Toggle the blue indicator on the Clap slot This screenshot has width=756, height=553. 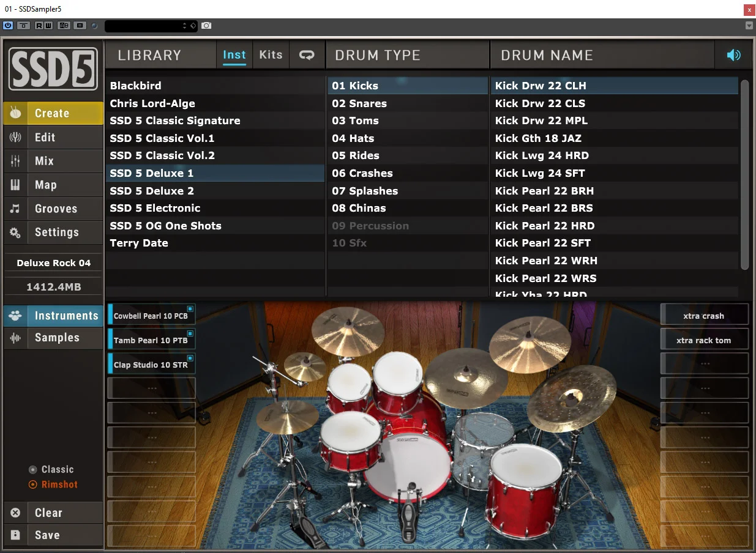[190, 358]
